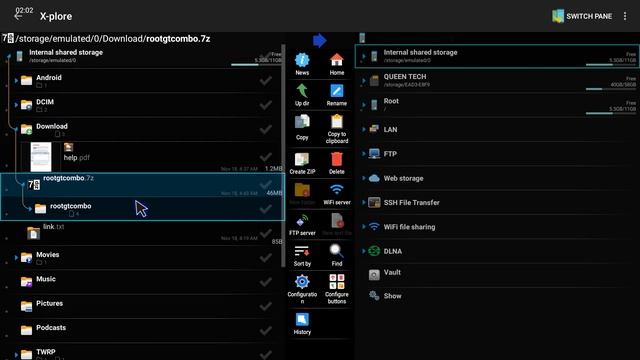Click the Copy icon
640x360 pixels.
tap(302, 122)
